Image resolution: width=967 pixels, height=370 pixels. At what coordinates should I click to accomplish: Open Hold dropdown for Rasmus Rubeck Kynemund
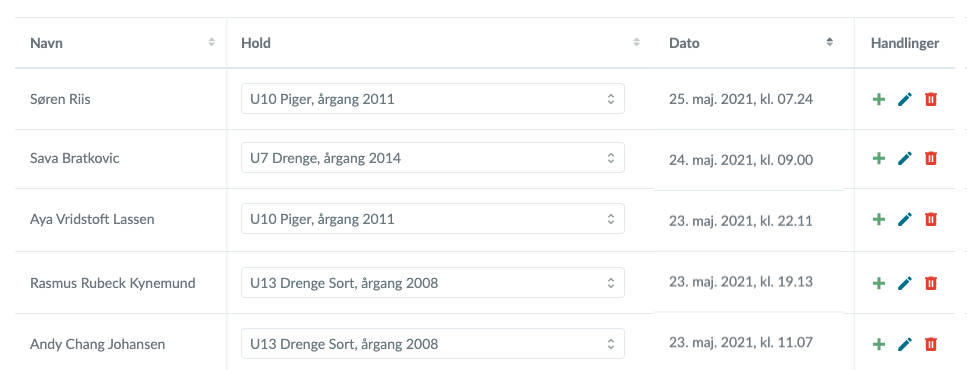(x=433, y=282)
